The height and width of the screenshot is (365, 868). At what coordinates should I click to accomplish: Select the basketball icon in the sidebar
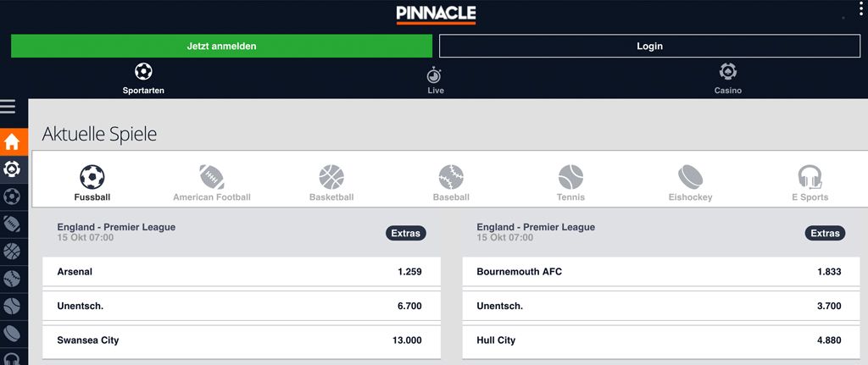coord(12,251)
